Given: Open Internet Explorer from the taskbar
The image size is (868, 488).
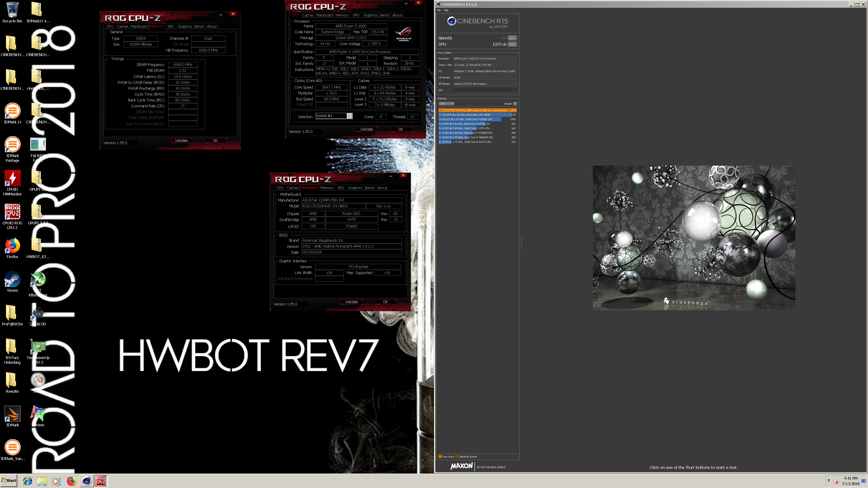Looking at the screenshot, I should click(28, 481).
